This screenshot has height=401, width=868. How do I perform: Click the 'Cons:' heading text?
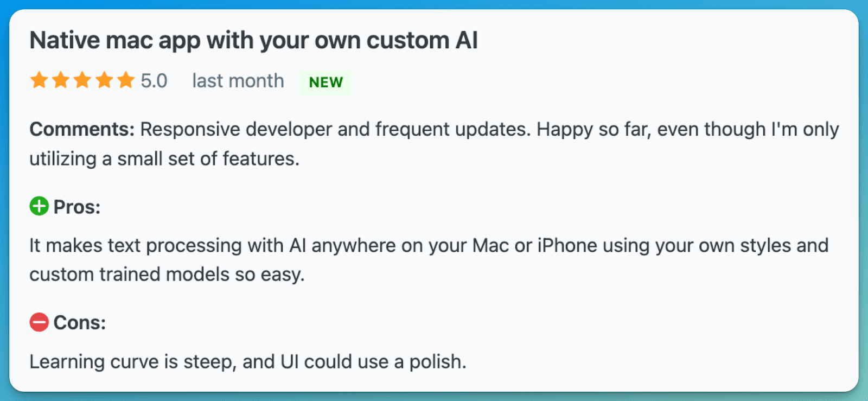[x=80, y=322]
